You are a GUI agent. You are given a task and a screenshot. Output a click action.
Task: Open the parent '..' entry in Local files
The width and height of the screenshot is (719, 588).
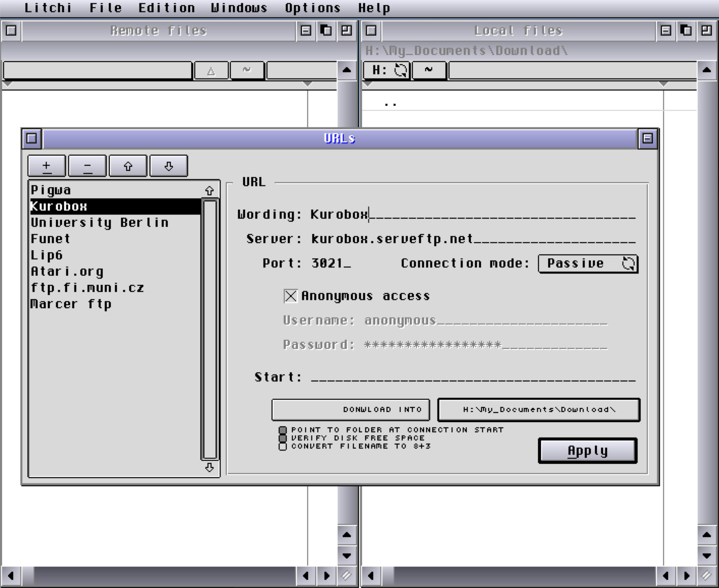[x=391, y=104]
